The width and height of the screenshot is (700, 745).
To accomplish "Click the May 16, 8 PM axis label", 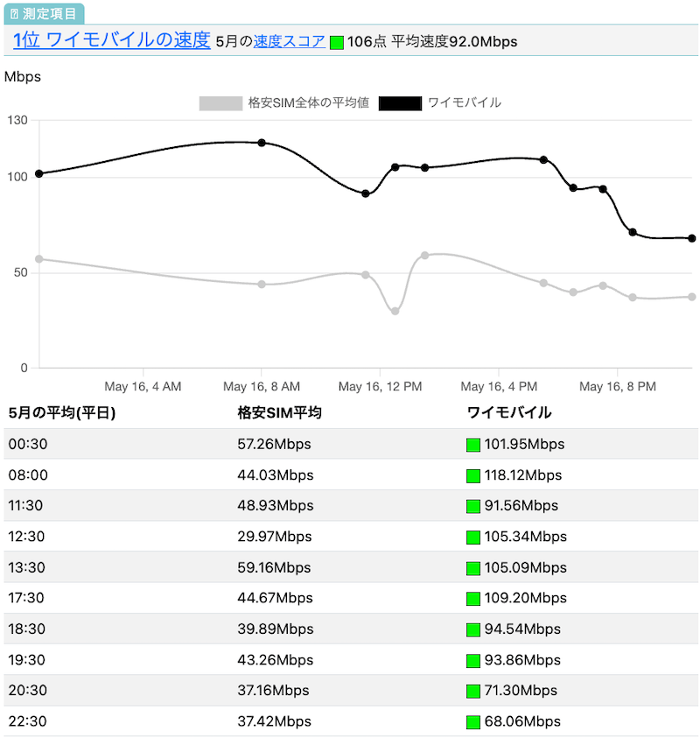I will [x=618, y=387].
